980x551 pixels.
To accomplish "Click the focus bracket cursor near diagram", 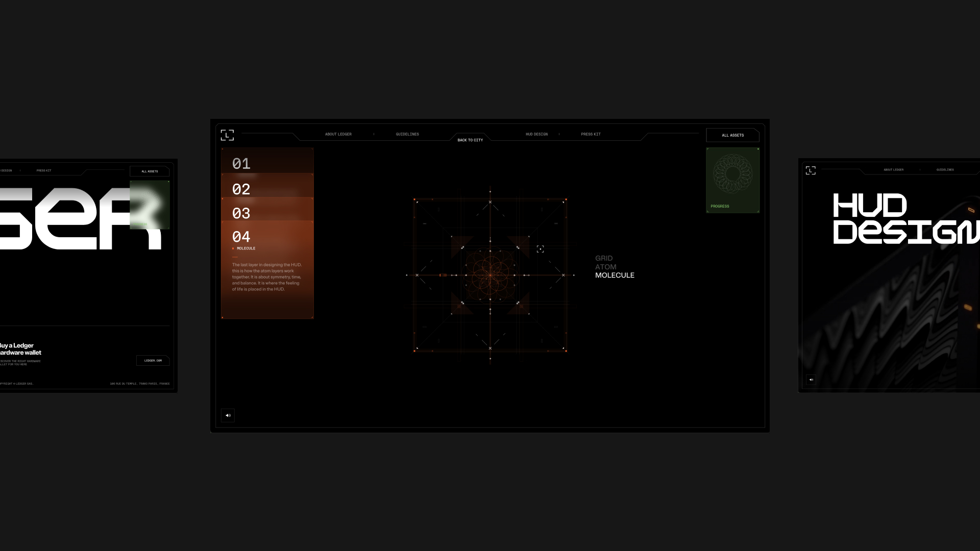I will point(540,249).
